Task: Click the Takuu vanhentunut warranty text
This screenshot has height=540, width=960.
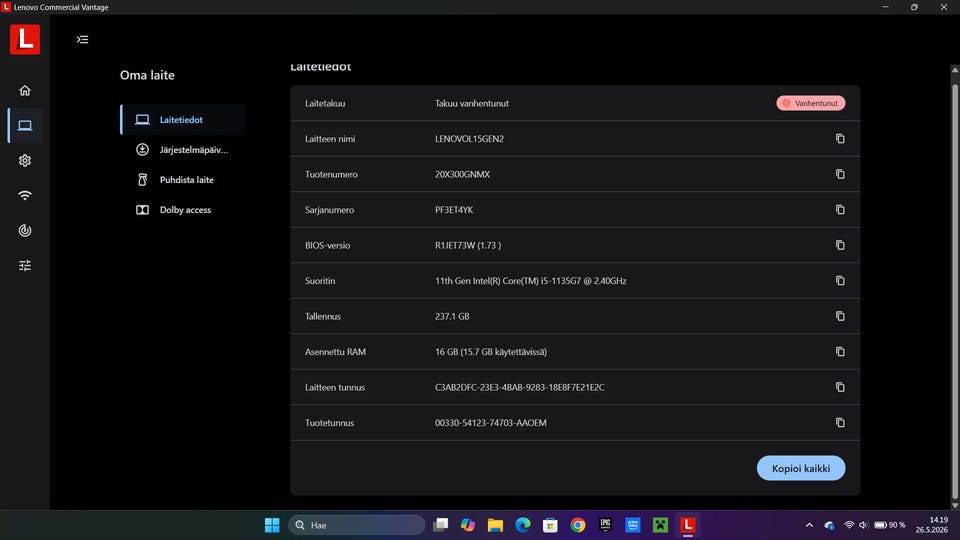Action: click(471, 103)
